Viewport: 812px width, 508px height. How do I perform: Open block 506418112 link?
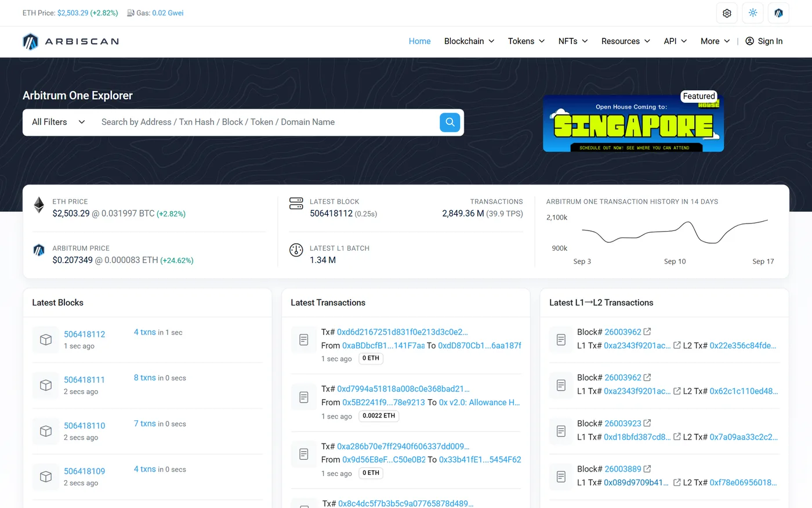coord(85,334)
